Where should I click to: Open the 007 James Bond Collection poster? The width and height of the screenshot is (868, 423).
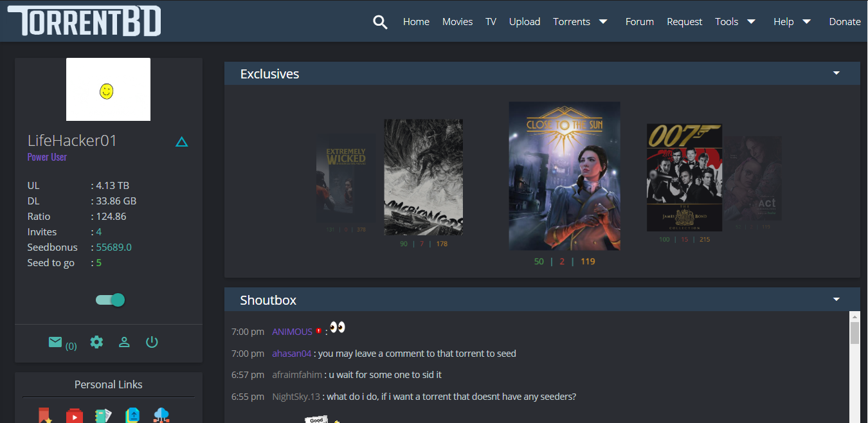click(684, 177)
